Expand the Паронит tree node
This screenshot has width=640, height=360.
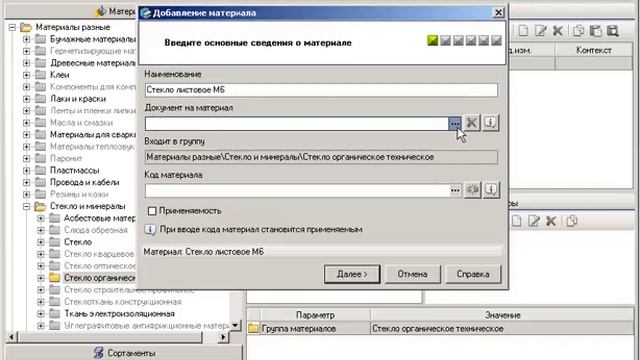[x=27, y=159]
